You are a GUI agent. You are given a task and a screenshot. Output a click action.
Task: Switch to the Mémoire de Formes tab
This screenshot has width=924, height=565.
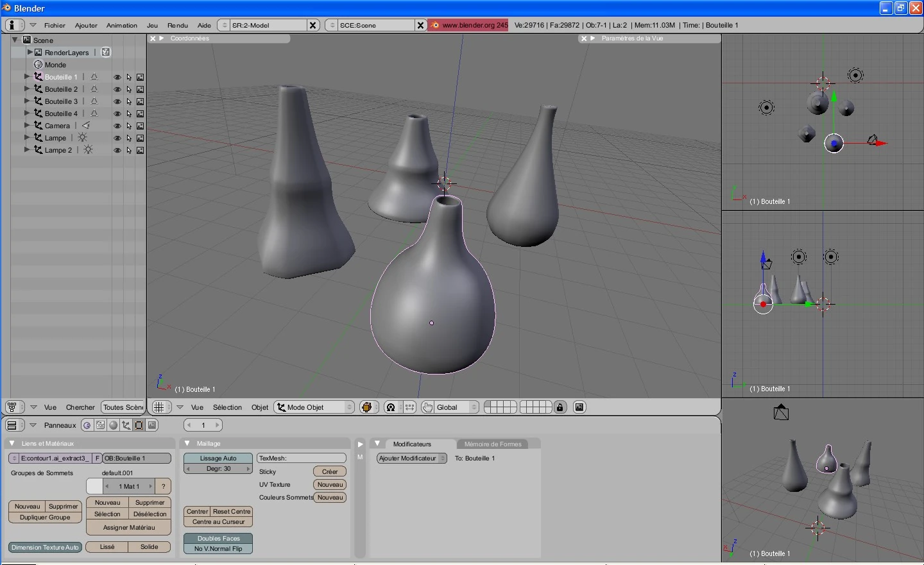(493, 444)
